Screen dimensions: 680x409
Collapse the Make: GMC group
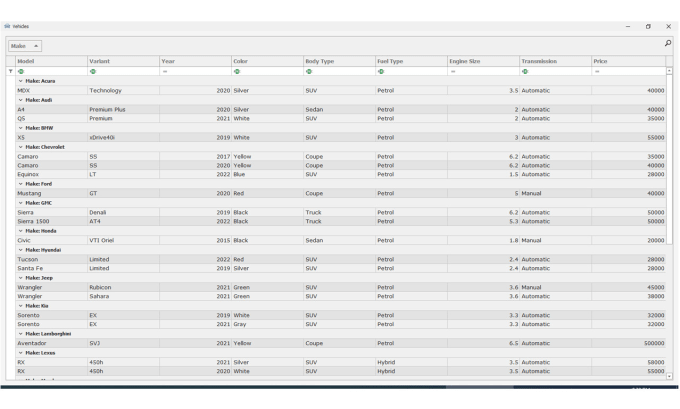(x=20, y=203)
